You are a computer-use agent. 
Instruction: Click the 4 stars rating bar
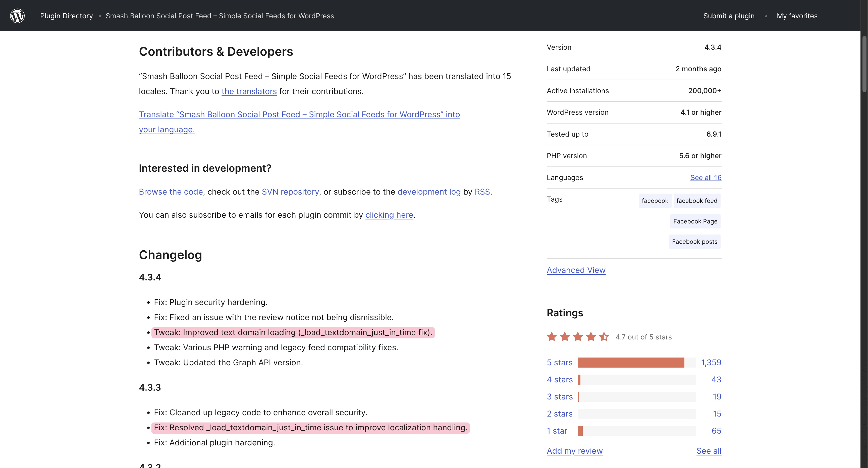[637, 380]
